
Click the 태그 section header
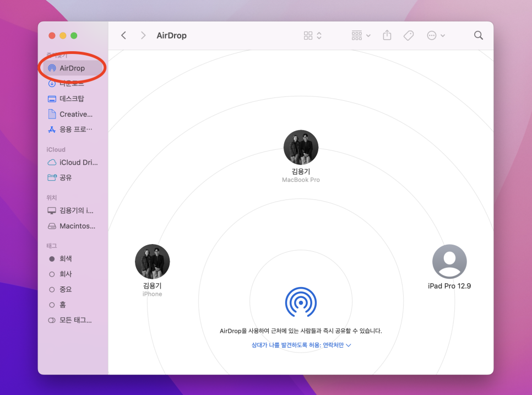click(52, 246)
